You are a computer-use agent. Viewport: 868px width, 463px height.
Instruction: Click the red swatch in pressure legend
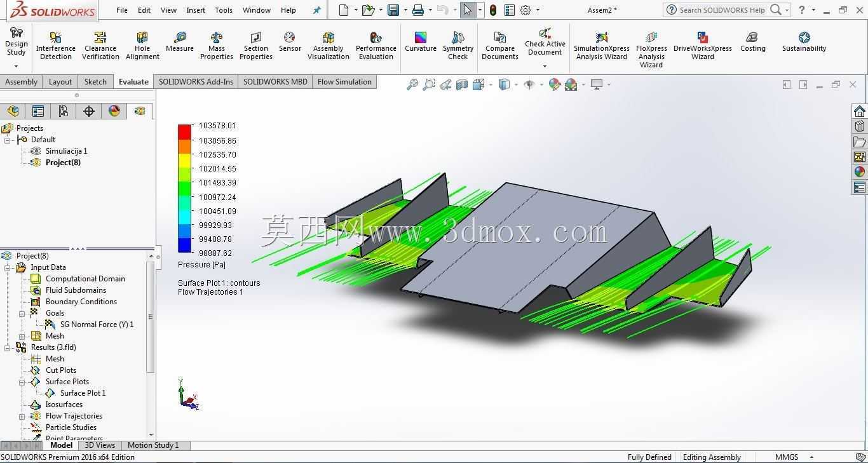click(x=184, y=132)
